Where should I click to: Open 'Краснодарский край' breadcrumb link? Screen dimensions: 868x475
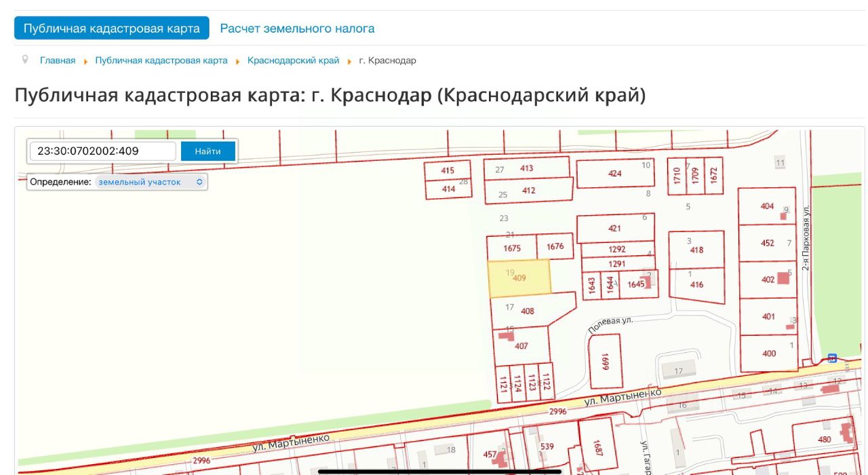[293, 60]
